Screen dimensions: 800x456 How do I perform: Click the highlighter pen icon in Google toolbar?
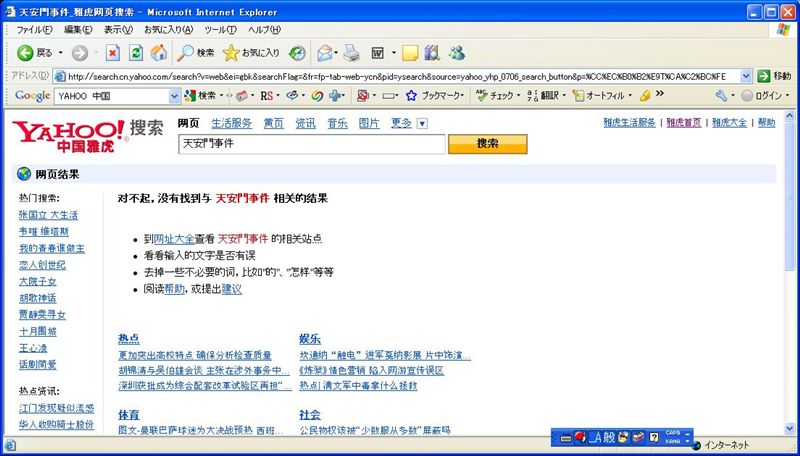pos(644,95)
